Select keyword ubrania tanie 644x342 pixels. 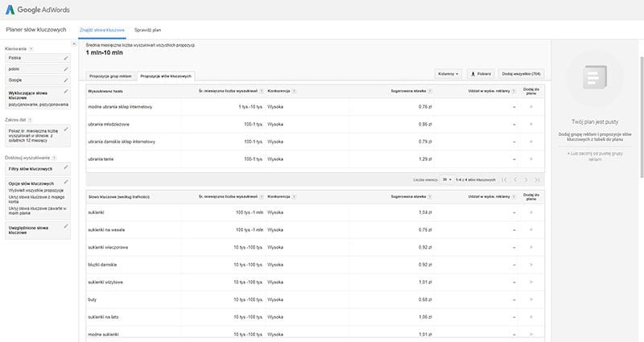101,159
